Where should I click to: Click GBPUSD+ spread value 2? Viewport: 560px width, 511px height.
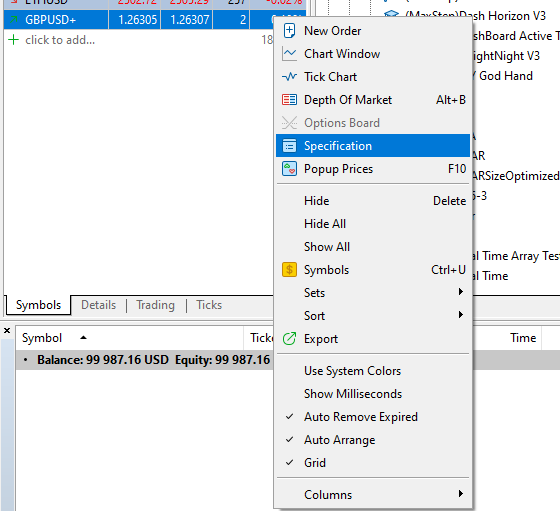243,20
